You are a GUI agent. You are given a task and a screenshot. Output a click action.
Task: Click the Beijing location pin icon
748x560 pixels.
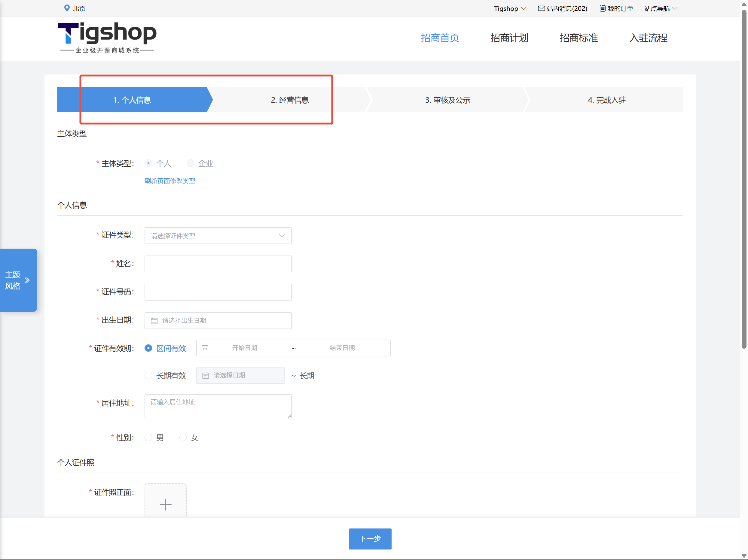(67, 8)
